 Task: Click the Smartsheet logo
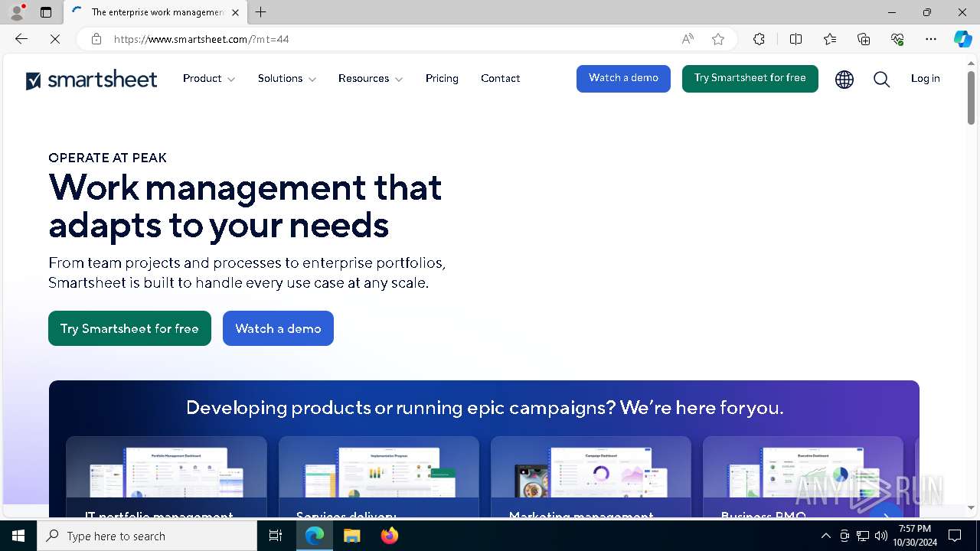[x=91, y=80]
